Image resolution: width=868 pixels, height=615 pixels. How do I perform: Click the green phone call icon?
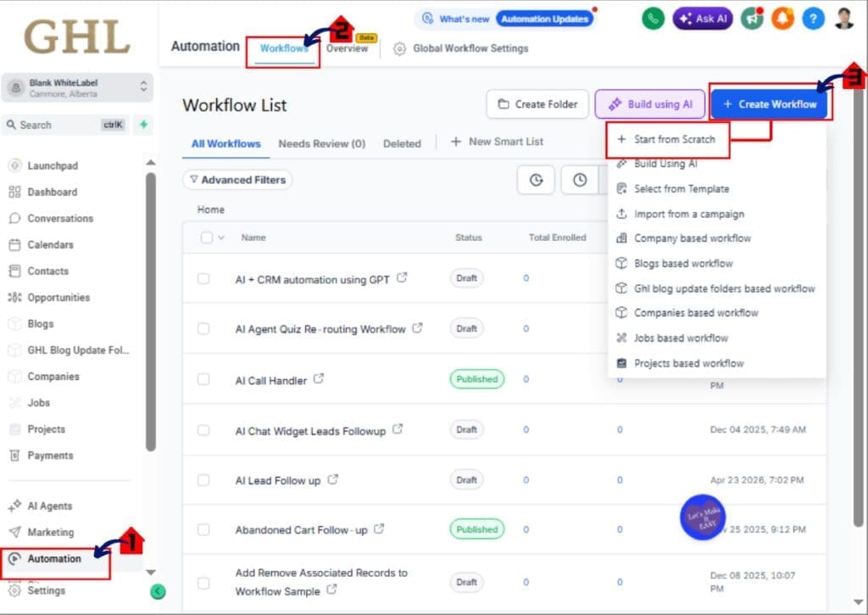pyautogui.click(x=653, y=19)
